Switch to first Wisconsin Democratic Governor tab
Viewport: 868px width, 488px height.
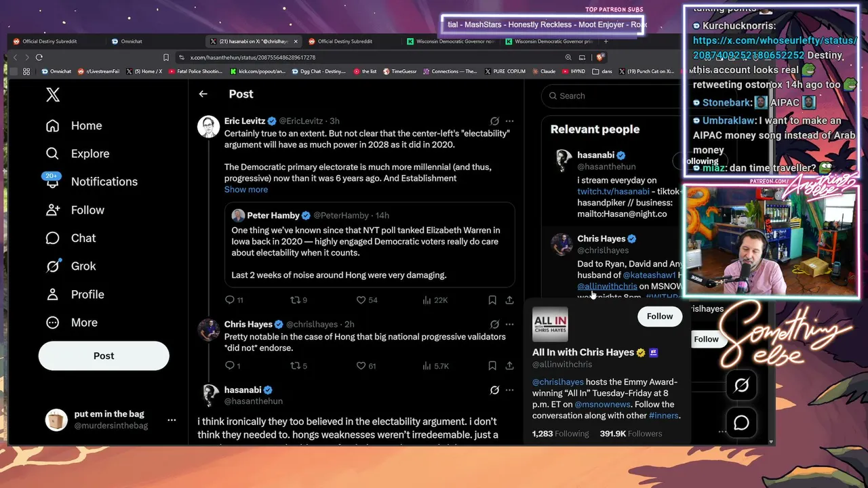click(x=451, y=41)
